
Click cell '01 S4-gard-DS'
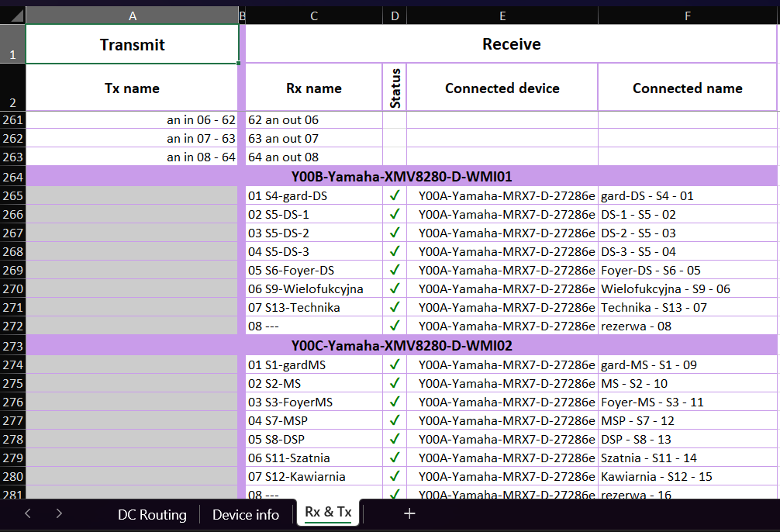[x=314, y=195]
